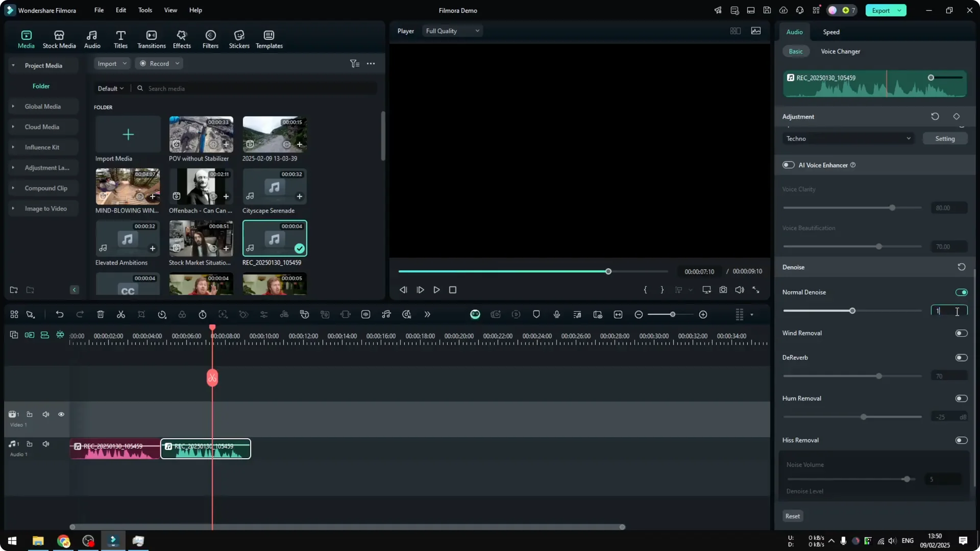The width and height of the screenshot is (980, 551).
Task: Switch to the Stickers panel
Action: point(238,39)
